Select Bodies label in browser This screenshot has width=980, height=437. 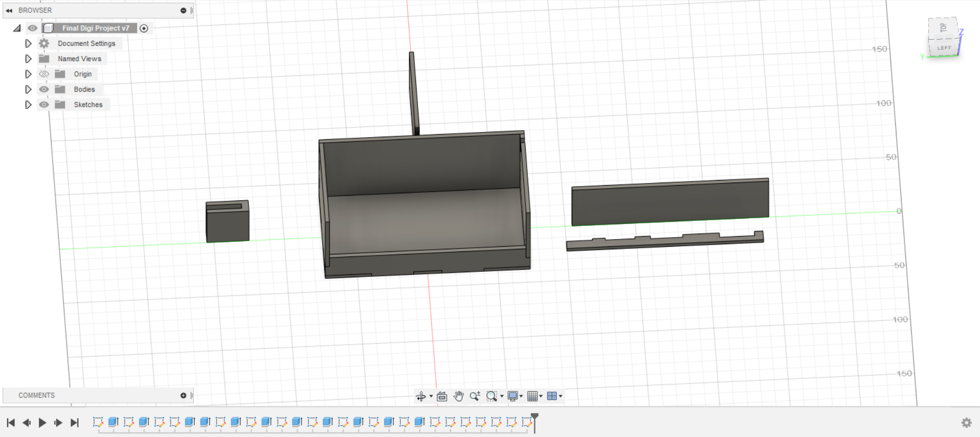(84, 89)
